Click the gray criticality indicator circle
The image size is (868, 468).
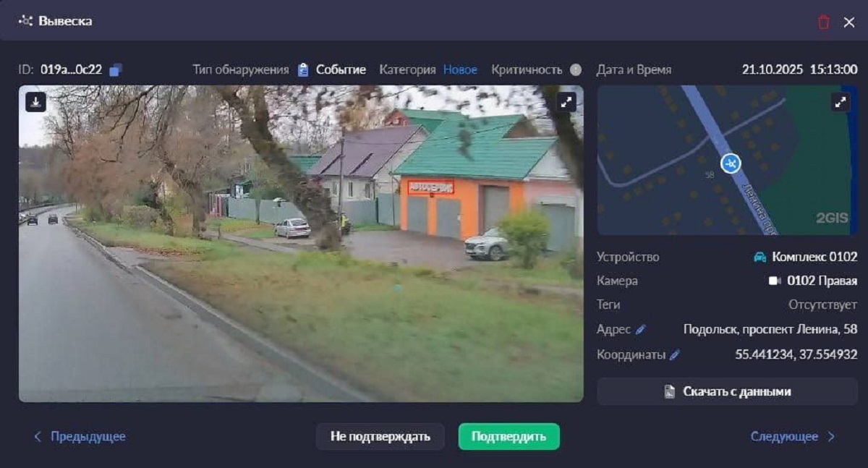pyautogui.click(x=575, y=70)
